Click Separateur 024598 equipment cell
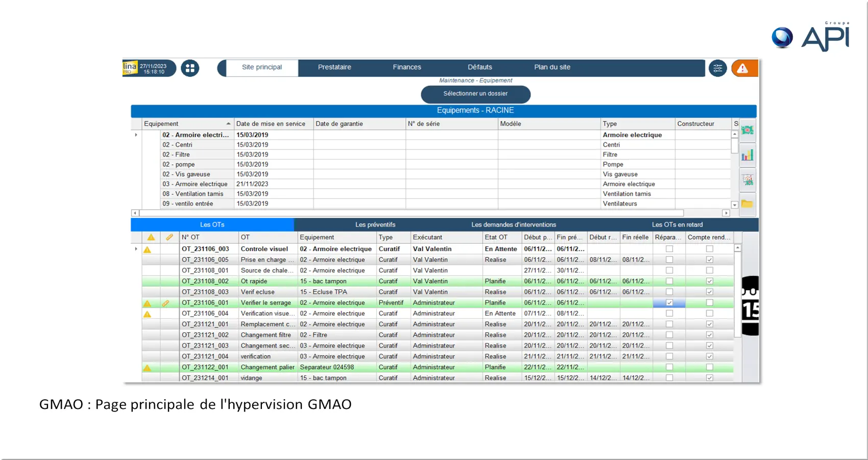The image size is (868, 460). [x=337, y=367]
